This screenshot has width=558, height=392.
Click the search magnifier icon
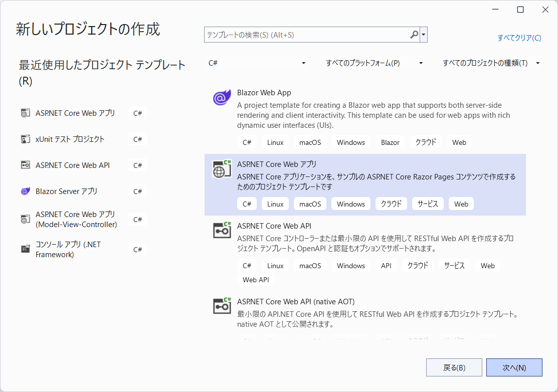pos(414,35)
